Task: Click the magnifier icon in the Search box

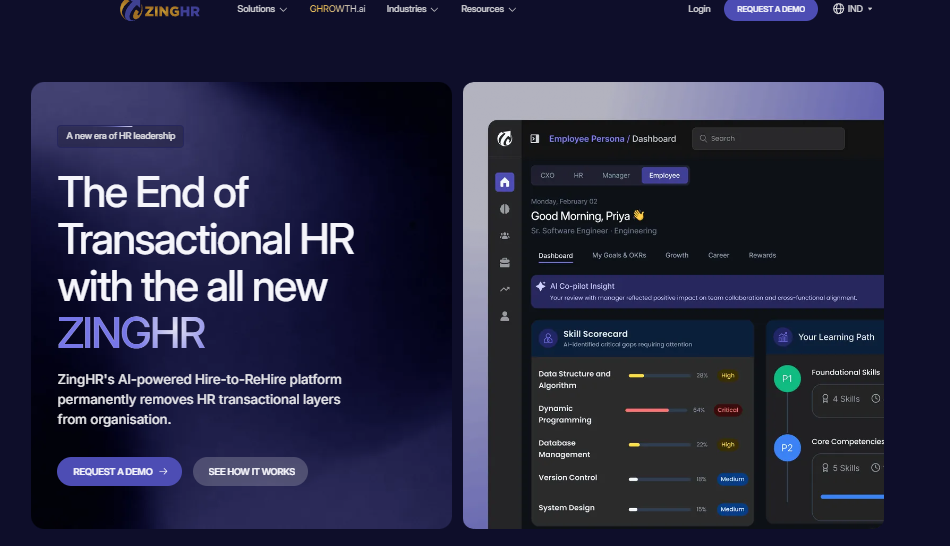Action: [703, 139]
